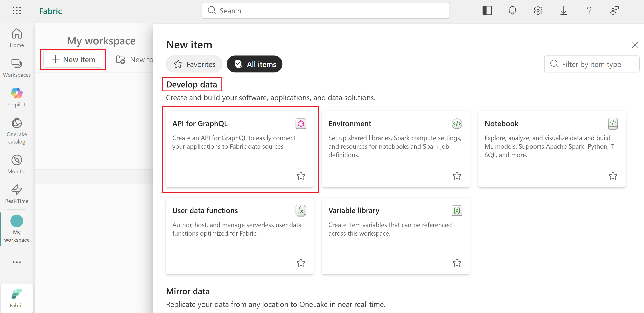Open the download icon in header
The width and height of the screenshot is (644, 313).
click(x=563, y=10)
